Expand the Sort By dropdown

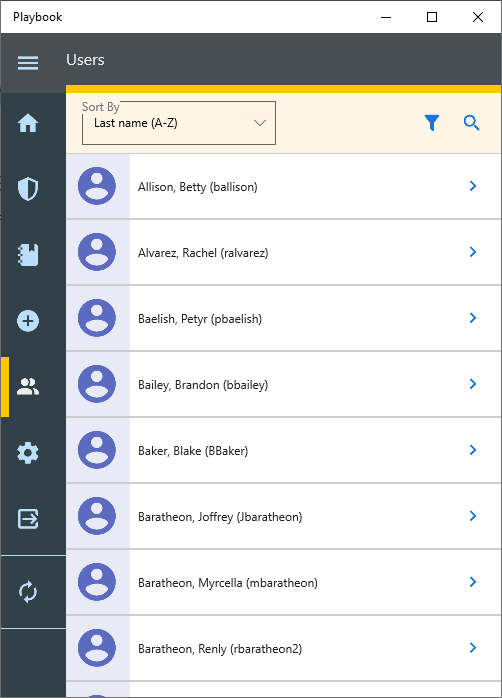click(x=179, y=123)
